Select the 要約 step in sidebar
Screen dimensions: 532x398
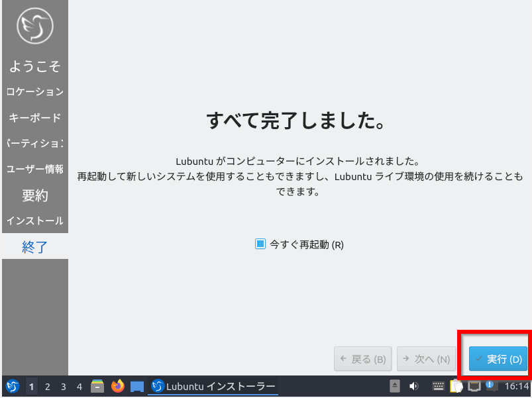(x=35, y=195)
